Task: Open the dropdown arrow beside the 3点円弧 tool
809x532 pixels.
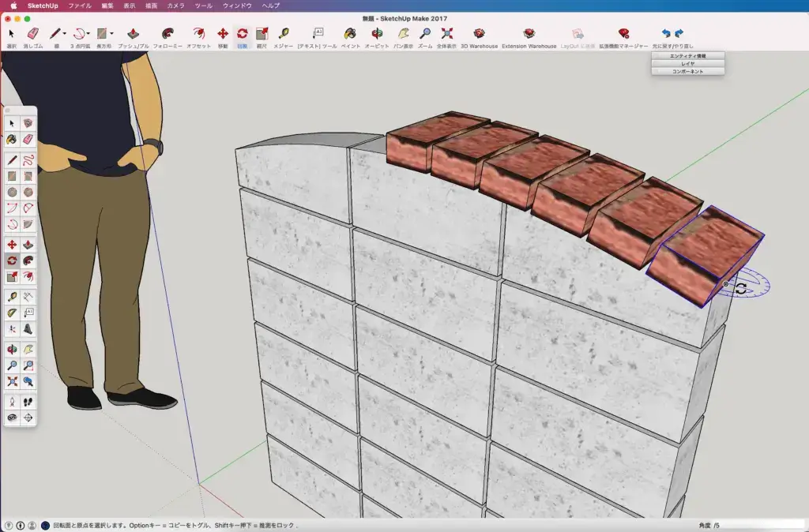Action: tap(88, 33)
